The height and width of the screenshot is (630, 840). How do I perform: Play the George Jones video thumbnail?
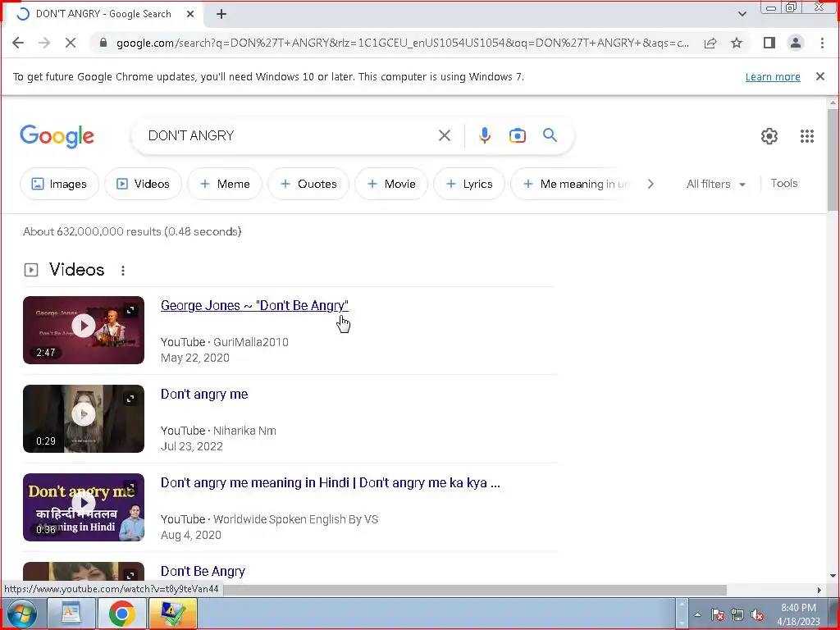click(x=84, y=330)
